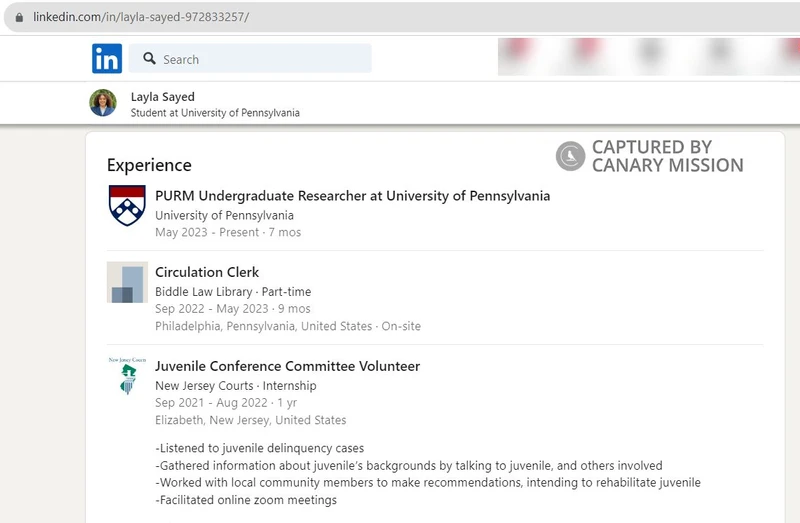Click 'Sep 2021 - Aug 2022 · 1 yr' date
Viewport: 800px width, 523px height.
tap(226, 403)
